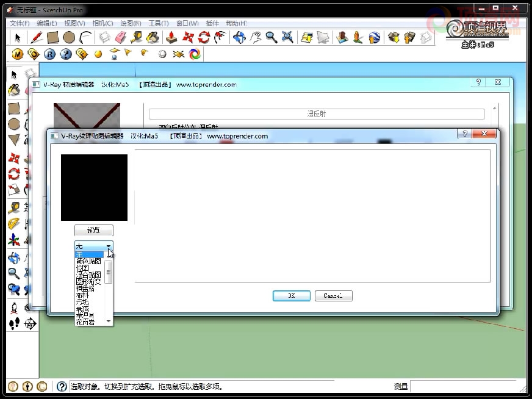Image resolution: width=532 pixels, height=399 pixels.
Task: Open the 相机(C) menu
Action: point(103,23)
